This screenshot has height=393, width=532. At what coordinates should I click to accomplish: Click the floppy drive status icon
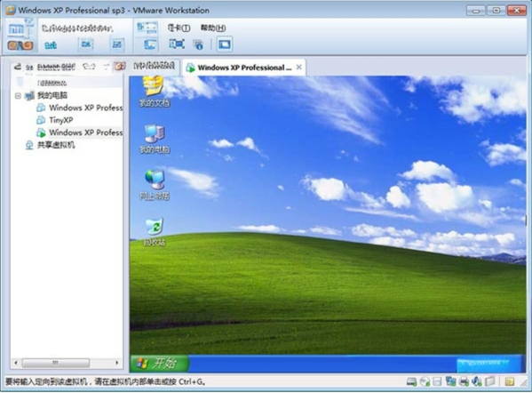437,382
